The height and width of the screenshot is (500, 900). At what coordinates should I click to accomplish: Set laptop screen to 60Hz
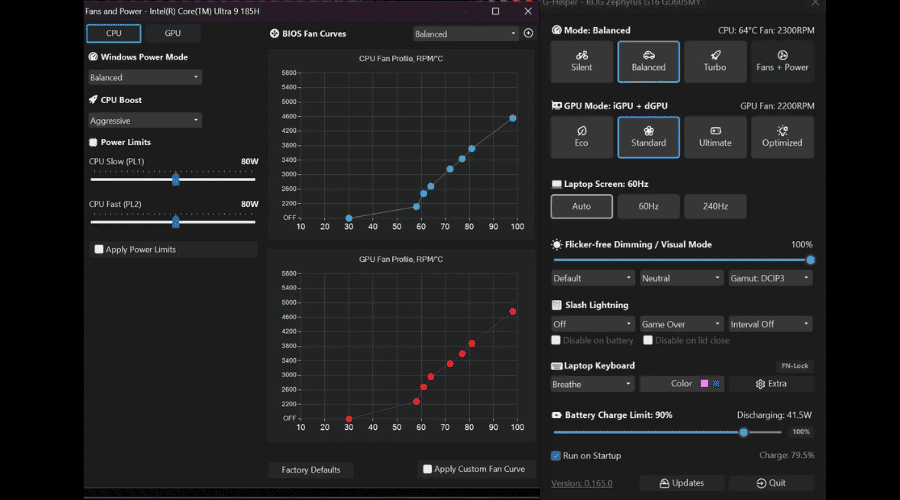pos(649,206)
